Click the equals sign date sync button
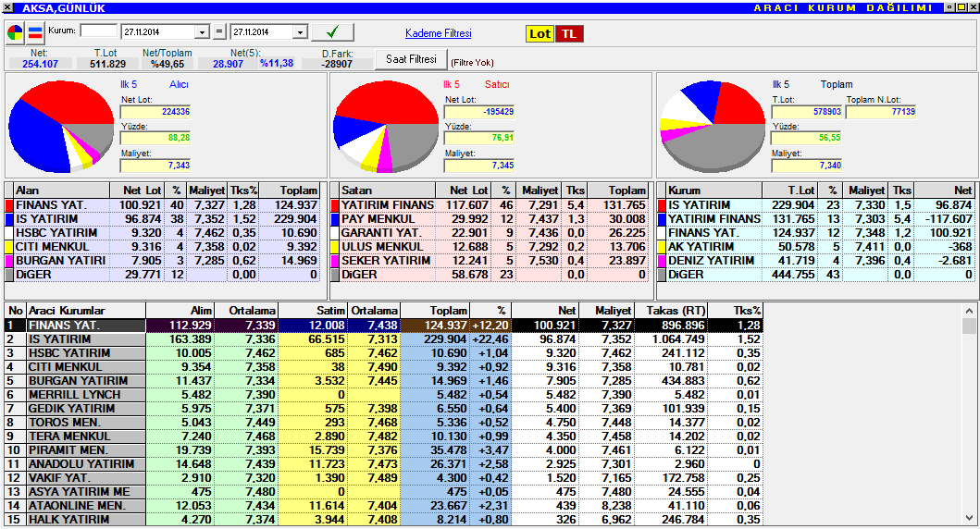Viewport: 980px width, 529px height. click(x=219, y=32)
